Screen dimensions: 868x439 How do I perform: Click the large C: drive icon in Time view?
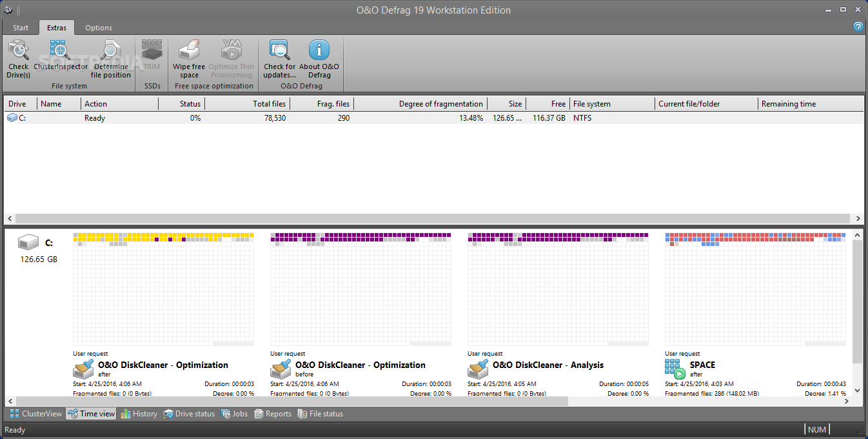(x=28, y=243)
